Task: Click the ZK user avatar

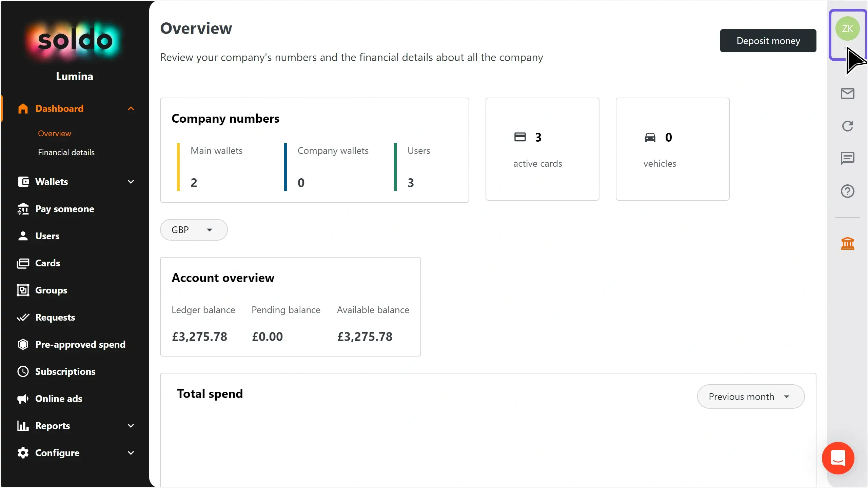Action: 847,28
